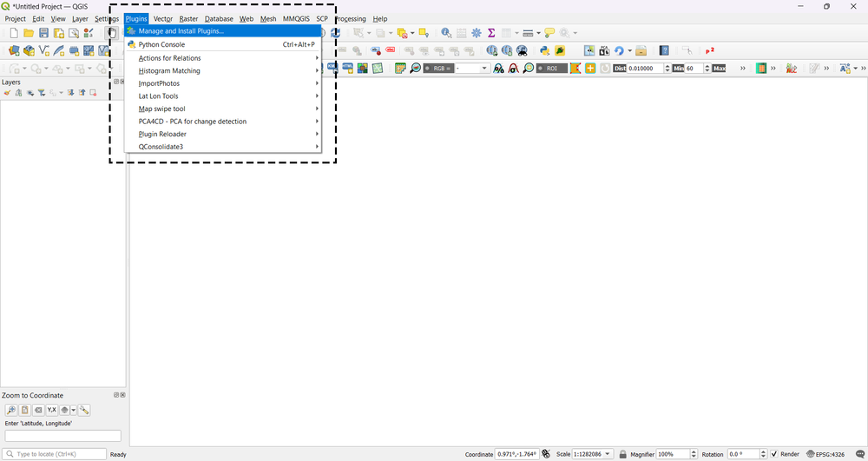
Task: Expand the Plugin Reloader submenu
Action: pos(222,135)
